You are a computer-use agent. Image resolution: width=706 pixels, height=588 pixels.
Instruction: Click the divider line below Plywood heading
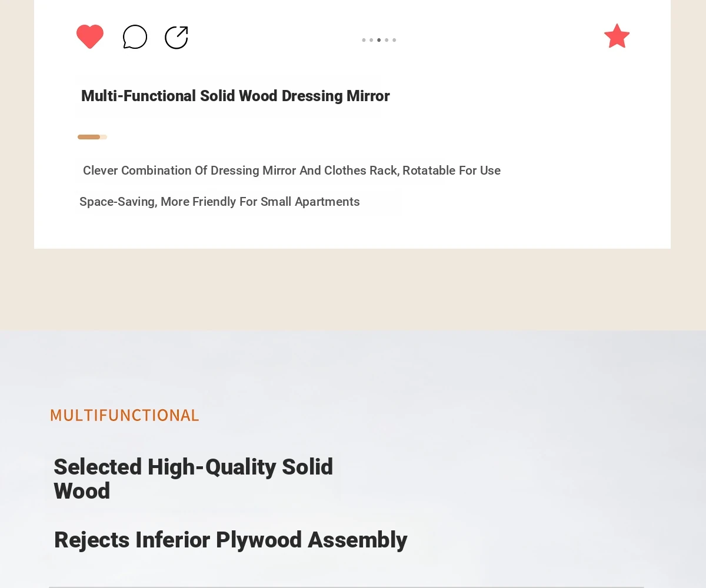(x=346, y=586)
